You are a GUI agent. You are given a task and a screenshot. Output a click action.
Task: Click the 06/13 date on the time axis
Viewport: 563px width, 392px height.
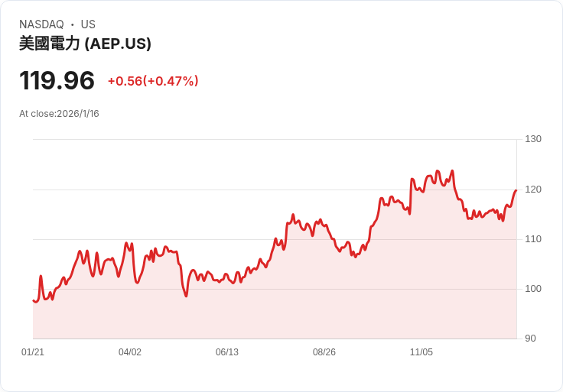tap(227, 352)
